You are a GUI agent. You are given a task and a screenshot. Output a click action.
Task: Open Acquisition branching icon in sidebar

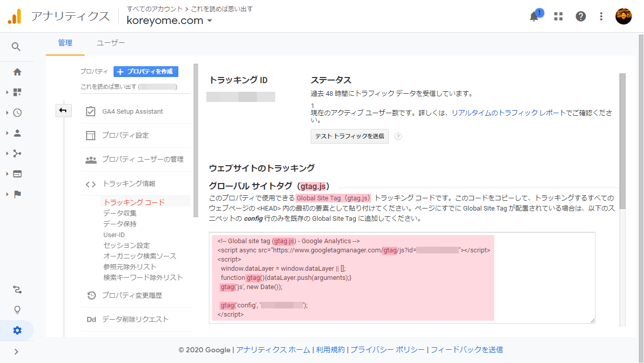pyautogui.click(x=17, y=153)
